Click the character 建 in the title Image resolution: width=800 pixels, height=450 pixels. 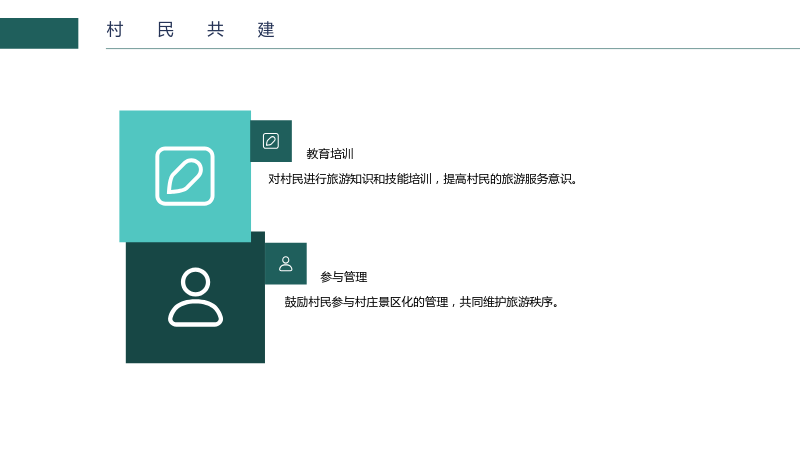(x=266, y=30)
